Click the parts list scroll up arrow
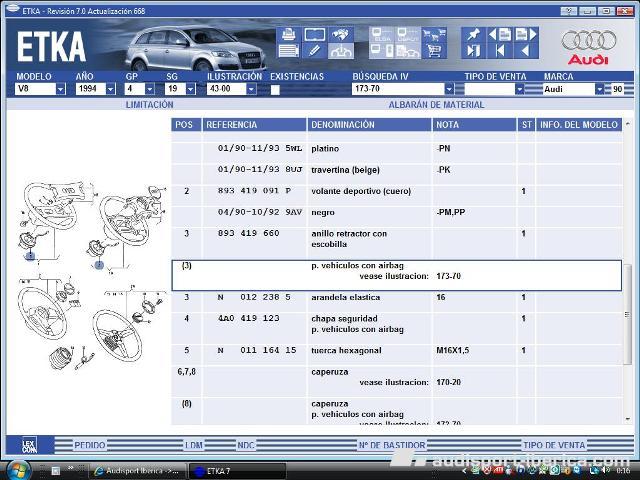 (x=628, y=124)
